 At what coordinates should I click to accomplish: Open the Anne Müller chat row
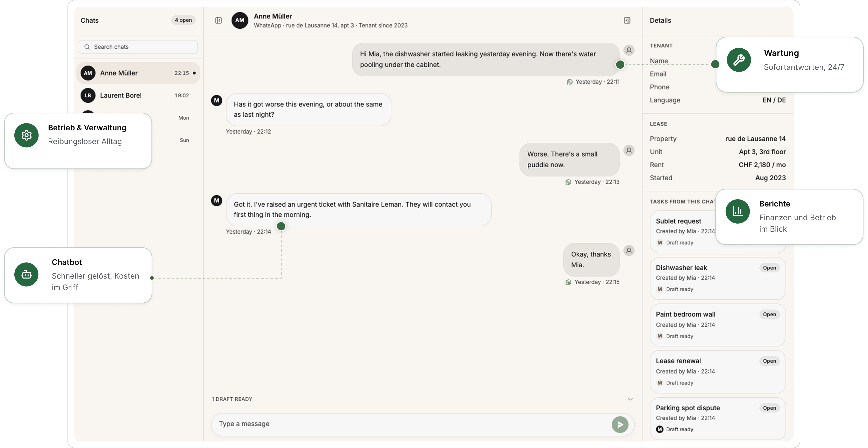pyautogui.click(x=138, y=73)
